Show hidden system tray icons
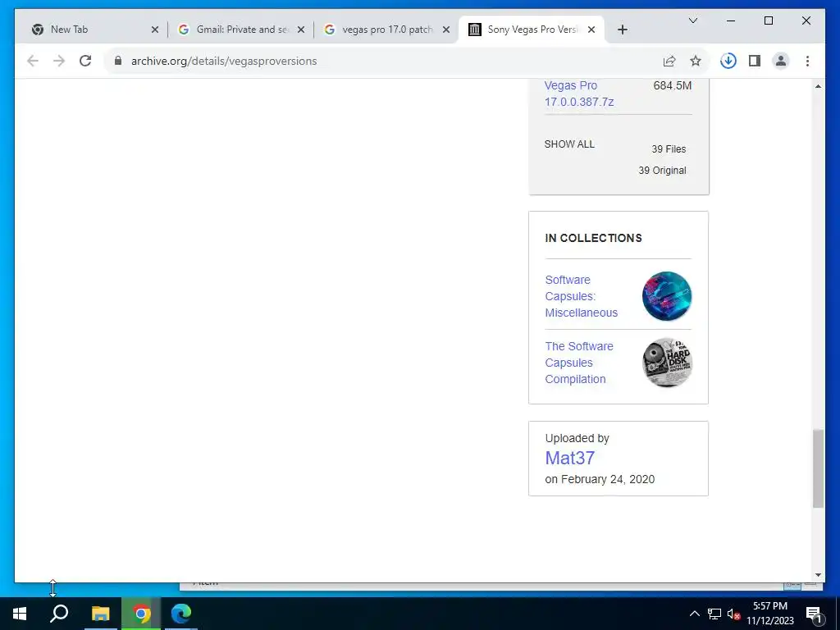Viewport: 840px width, 630px height. coord(694,614)
